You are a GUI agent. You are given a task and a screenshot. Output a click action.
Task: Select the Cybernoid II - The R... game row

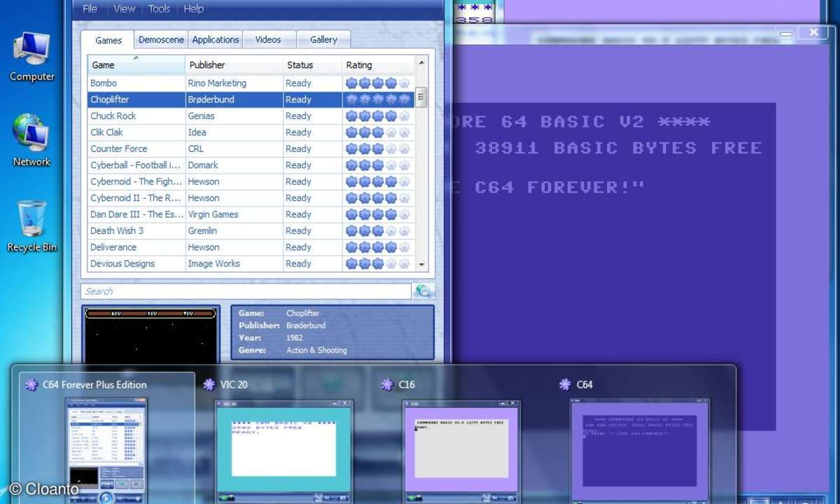[250, 198]
